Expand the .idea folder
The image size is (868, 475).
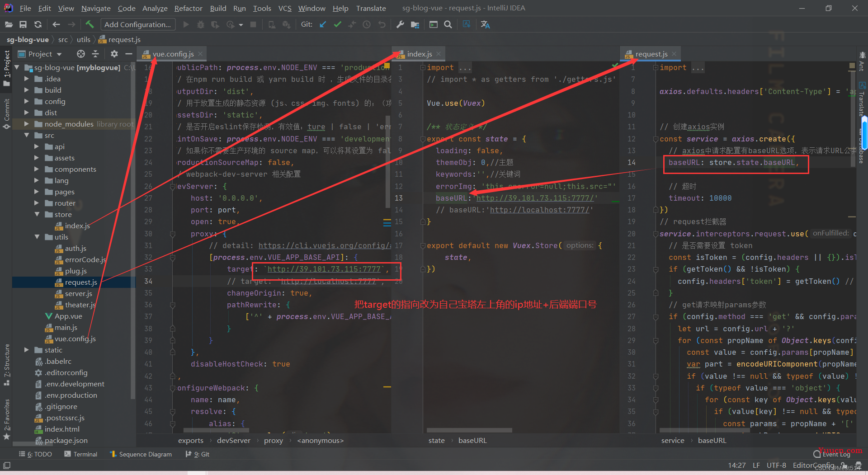(x=26, y=79)
